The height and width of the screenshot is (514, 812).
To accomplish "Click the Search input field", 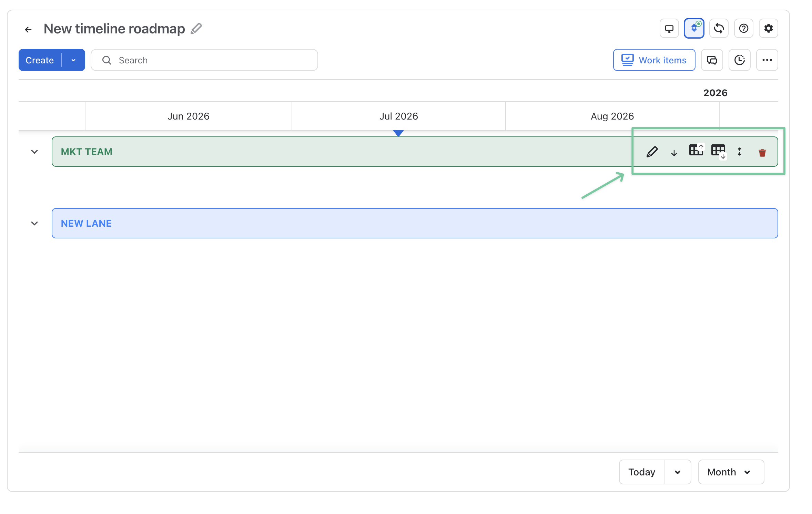I will 204,60.
